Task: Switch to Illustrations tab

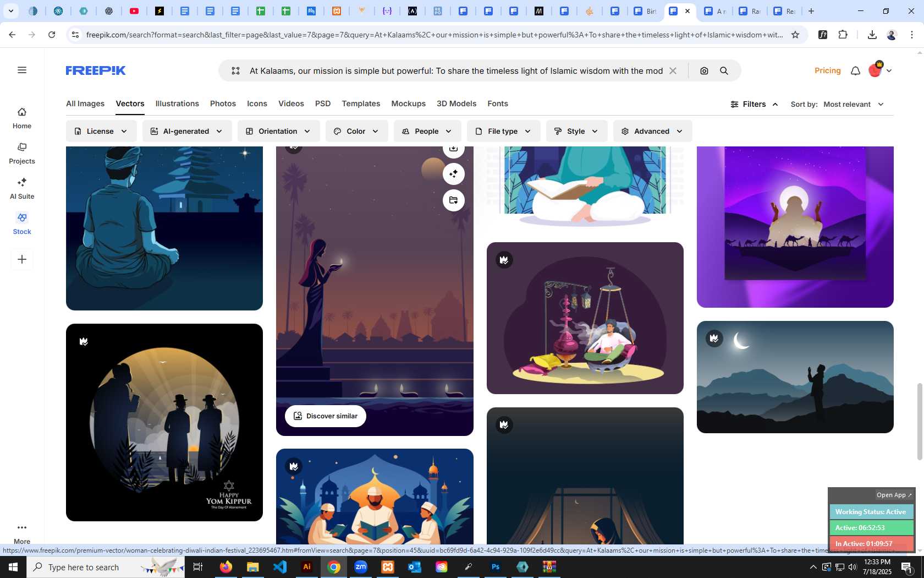Action: [x=177, y=103]
